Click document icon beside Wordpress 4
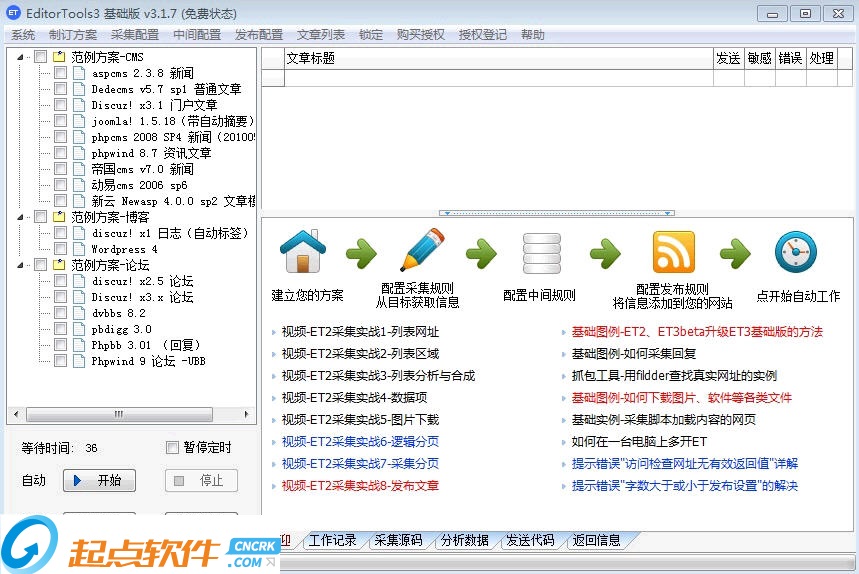859x574 pixels. click(x=79, y=249)
